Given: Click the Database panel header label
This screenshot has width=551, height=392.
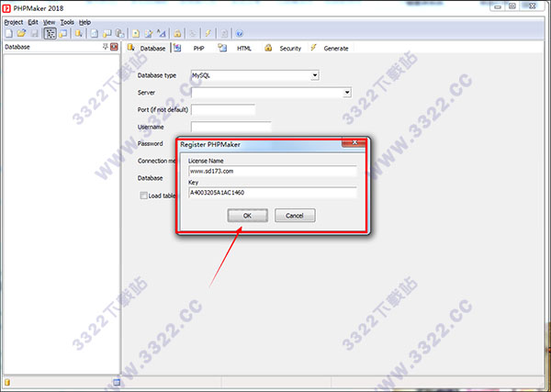Looking at the screenshot, I should tap(17, 47).
